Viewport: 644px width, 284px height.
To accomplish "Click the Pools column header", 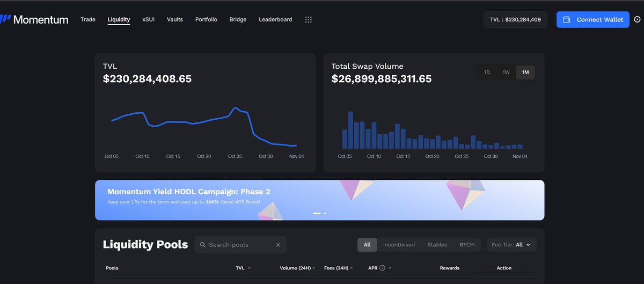I will pos(112,268).
